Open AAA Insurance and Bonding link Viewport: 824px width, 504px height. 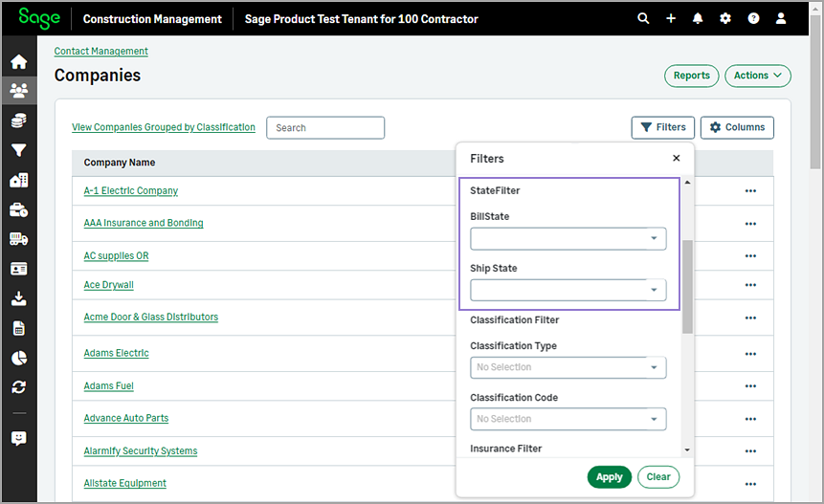(x=144, y=223)
